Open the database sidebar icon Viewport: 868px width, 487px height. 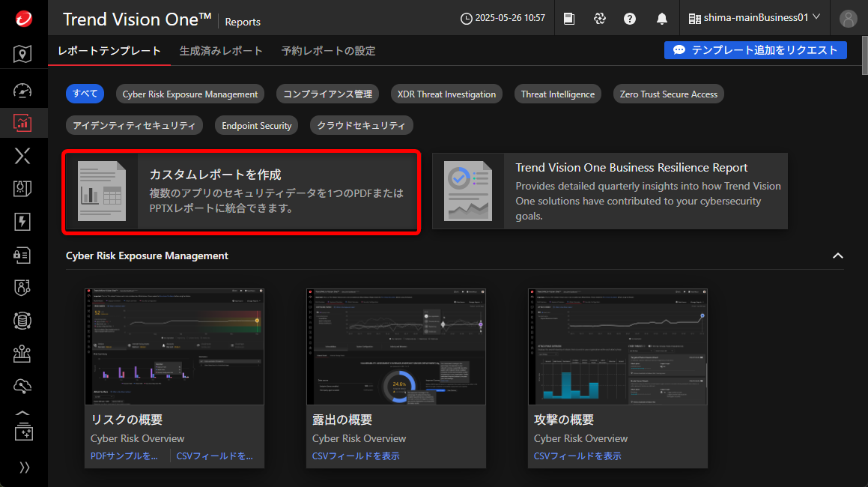coord(22,321)
